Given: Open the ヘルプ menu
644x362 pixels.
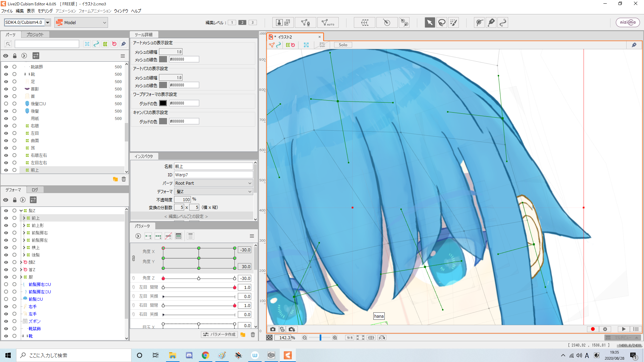Looking at the screenshot, I should [x=136, y=11].
